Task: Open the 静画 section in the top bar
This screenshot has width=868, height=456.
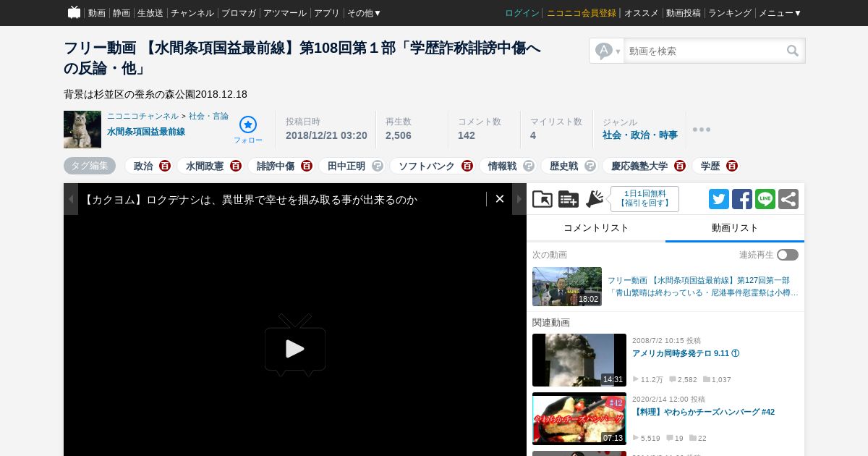Action: tap(122, 13)
